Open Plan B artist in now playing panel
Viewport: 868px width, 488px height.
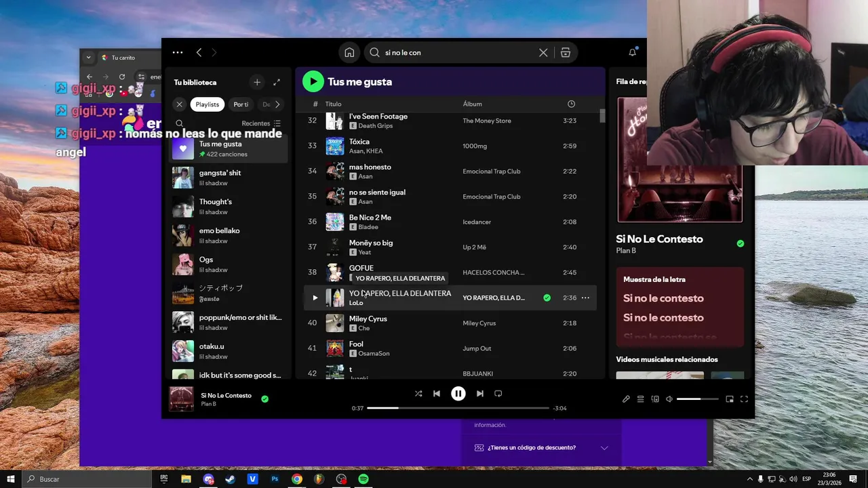[626, 251]
